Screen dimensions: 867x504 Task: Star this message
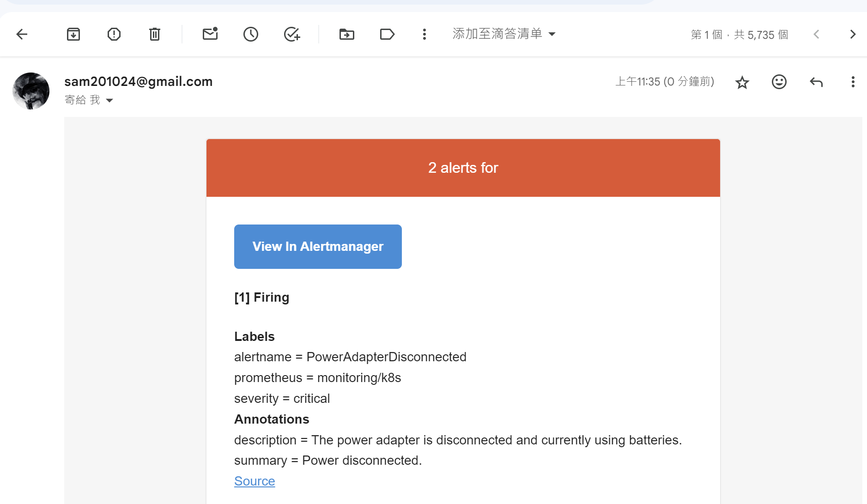[x=742, y=83]
